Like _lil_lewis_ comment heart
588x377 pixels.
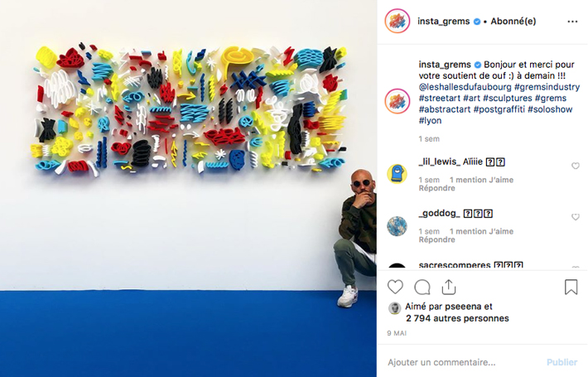pos(576,166)
